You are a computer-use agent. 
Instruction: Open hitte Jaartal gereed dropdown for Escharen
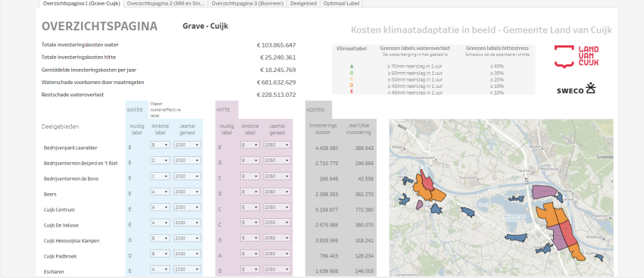tap(277, 270)
